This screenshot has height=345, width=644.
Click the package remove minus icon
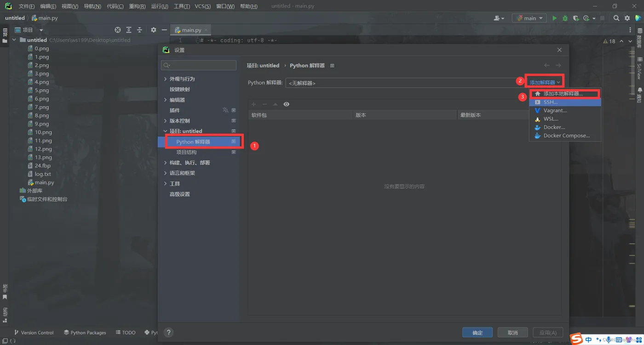264,104
